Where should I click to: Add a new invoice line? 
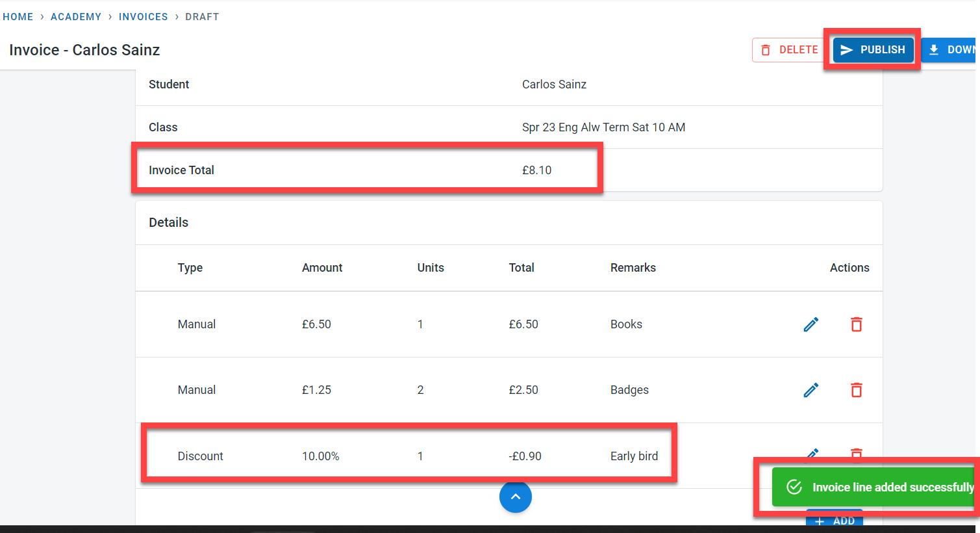tap(835, 520)
